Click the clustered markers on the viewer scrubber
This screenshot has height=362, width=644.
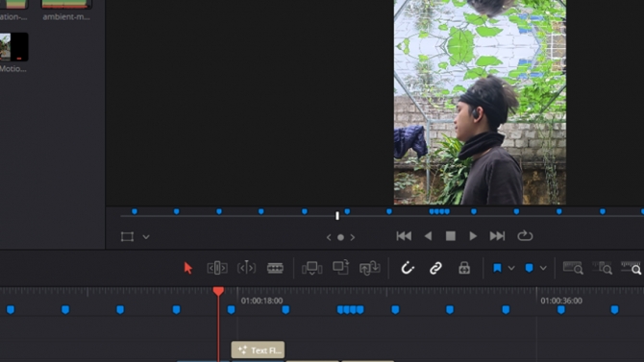[x=439, y=211]
